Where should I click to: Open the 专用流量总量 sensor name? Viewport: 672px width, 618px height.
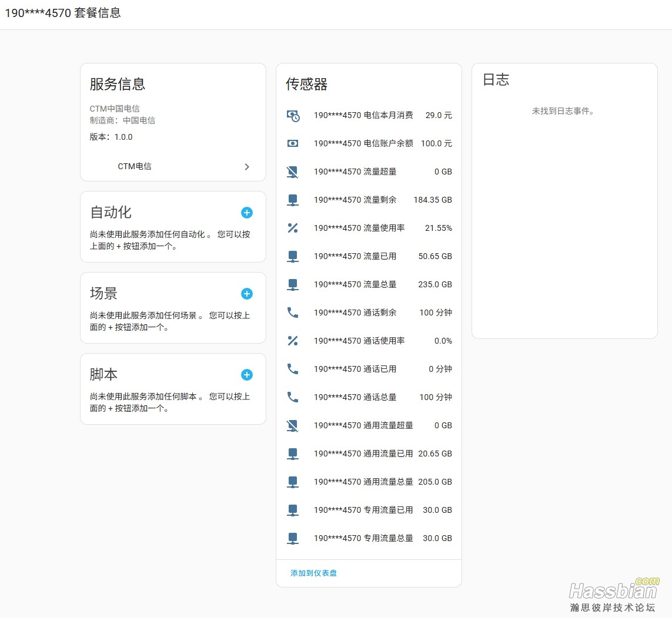[x=363, y=539]
